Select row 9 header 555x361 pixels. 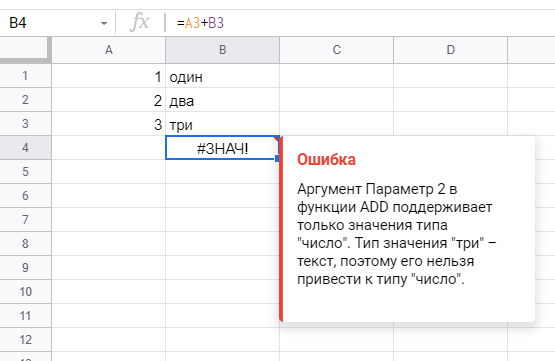[25, 268]
